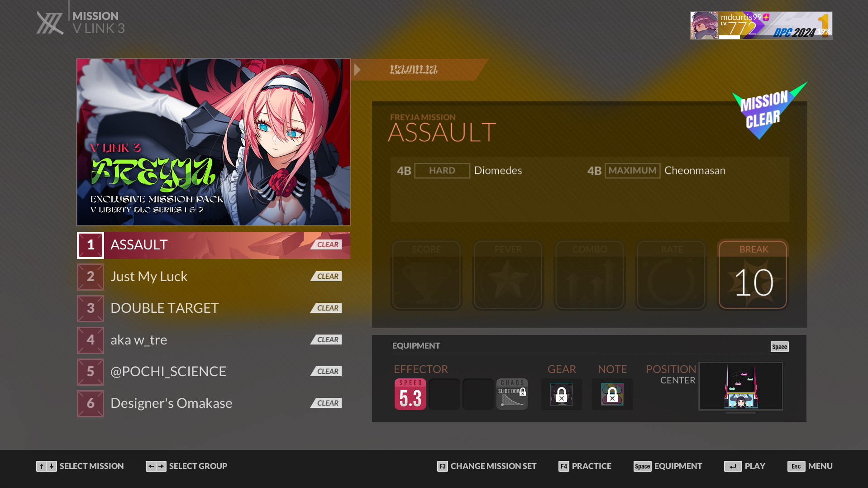Click the V LINK 3 FREYJA pack artwork
The width and height of the screenshot is (868, 488).
214,142
